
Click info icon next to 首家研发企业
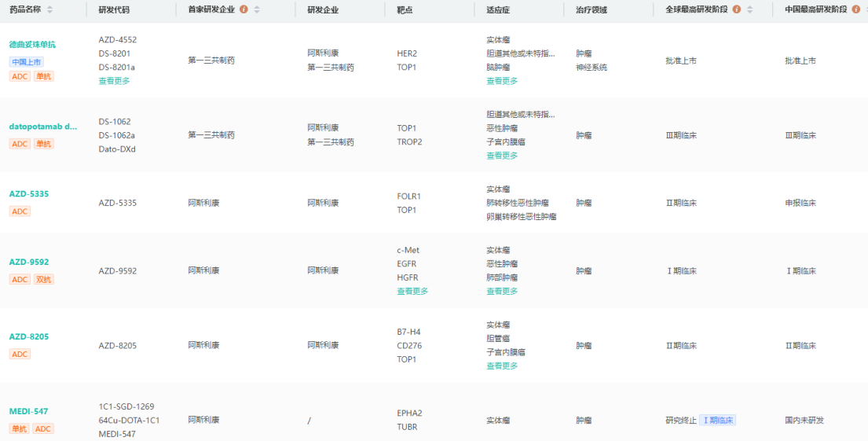coord(244,10)
